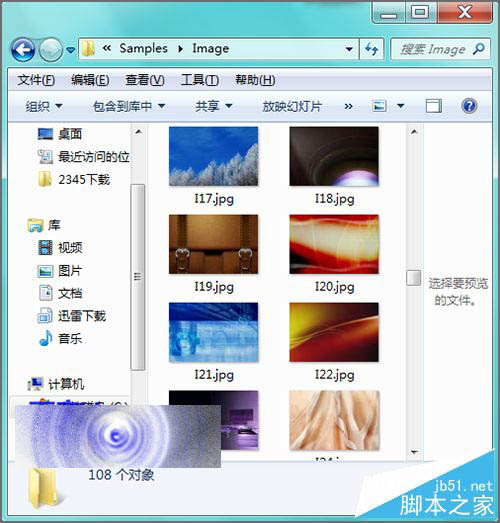Image resolution: width=500 pixels, height=523 pixels.
Task: Open the 工具(T) menu
Action: [x=199, y=80]
